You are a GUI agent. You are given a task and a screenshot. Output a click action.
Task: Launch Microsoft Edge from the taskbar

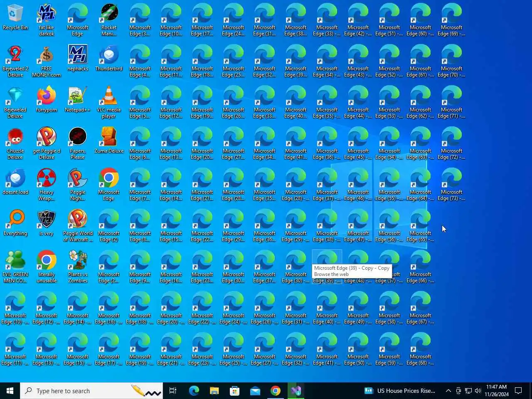194,391
